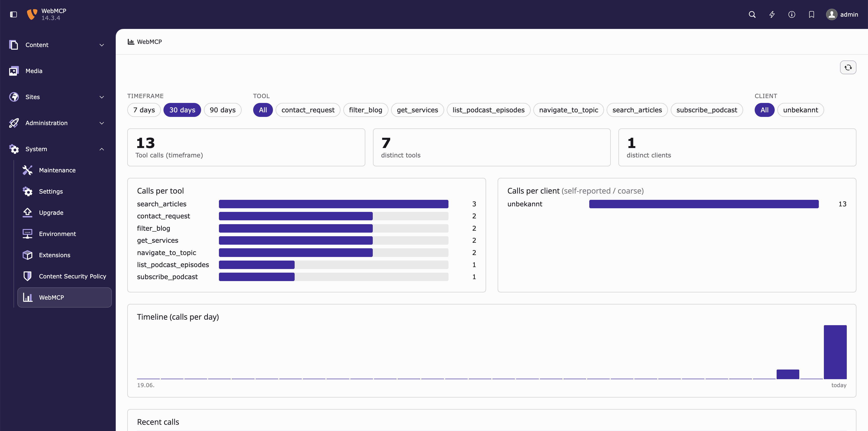Click the System gears icon
Screen dimensions: 868x431
[14, 149]
